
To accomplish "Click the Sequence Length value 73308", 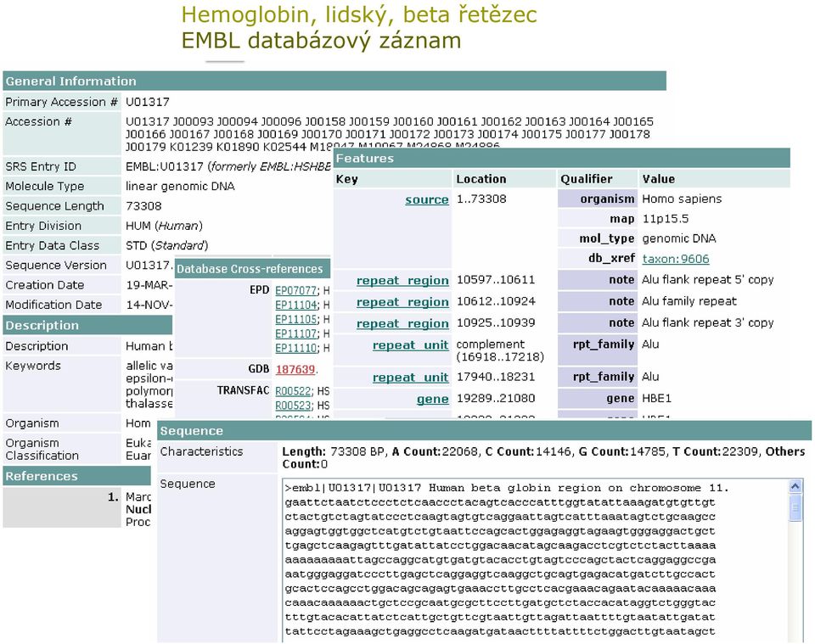I will (x=143, y=205).
